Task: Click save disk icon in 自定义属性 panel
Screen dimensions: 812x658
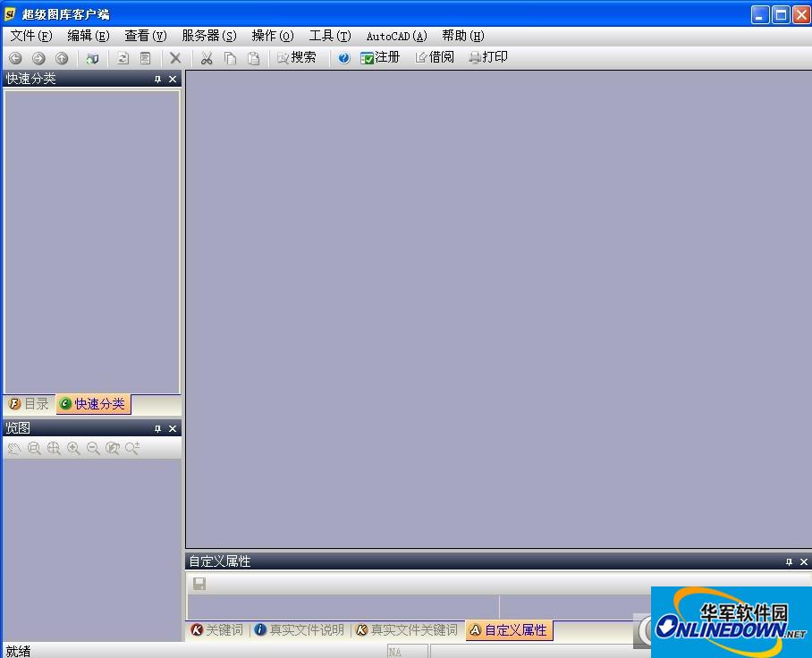Action: pyautogui.click(x=199, y=584)
